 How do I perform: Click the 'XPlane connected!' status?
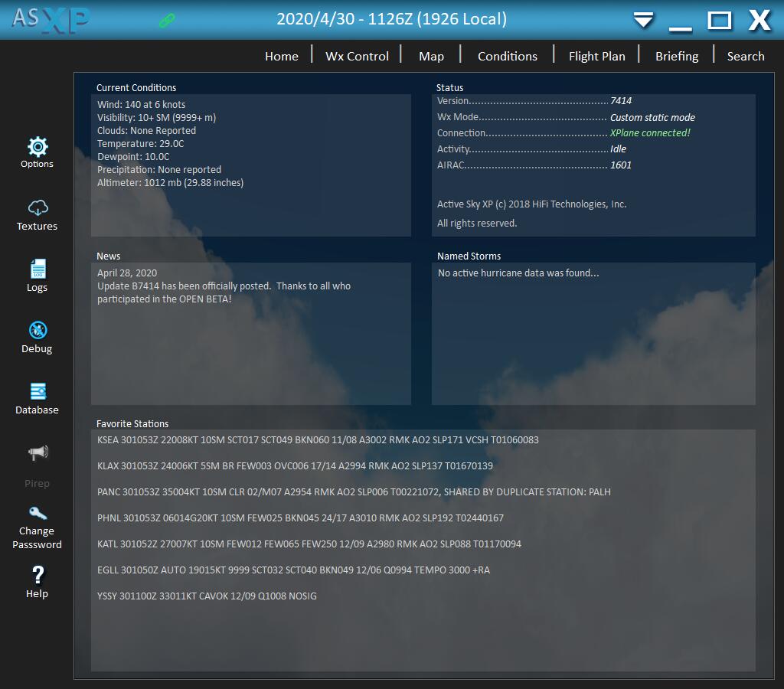coord(650,133)
